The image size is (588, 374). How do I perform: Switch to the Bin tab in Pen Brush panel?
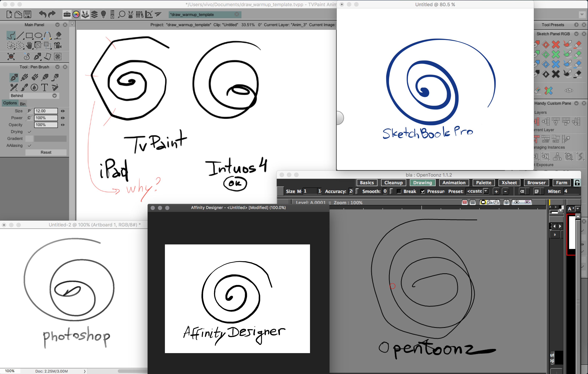pyautogui.click(x=23, y=104)
